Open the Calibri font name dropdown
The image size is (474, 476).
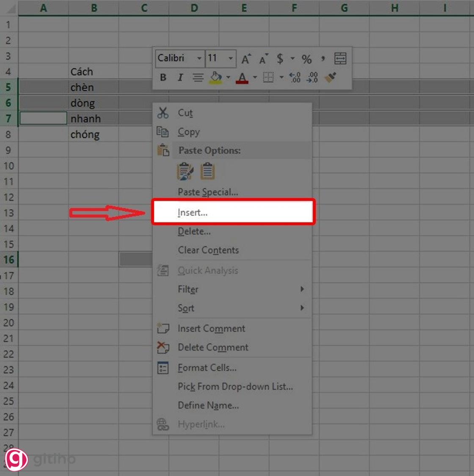coord(200,58)
